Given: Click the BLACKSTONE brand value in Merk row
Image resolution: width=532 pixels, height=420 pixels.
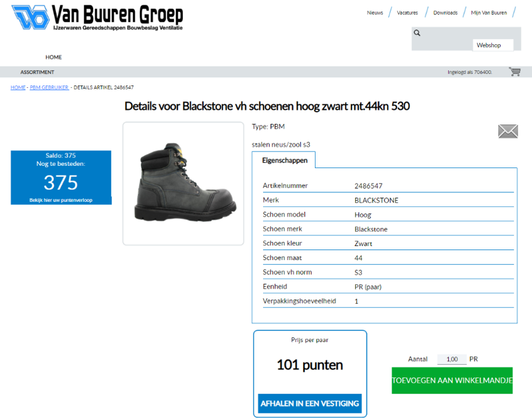Looking at the screenshot, I should click(377, 201).
